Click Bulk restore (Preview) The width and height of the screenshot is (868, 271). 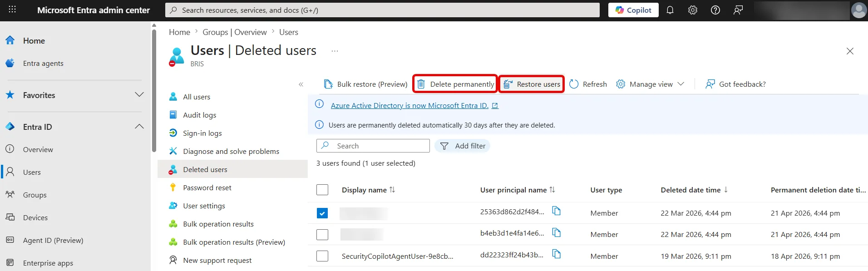(x=365, y=84)
